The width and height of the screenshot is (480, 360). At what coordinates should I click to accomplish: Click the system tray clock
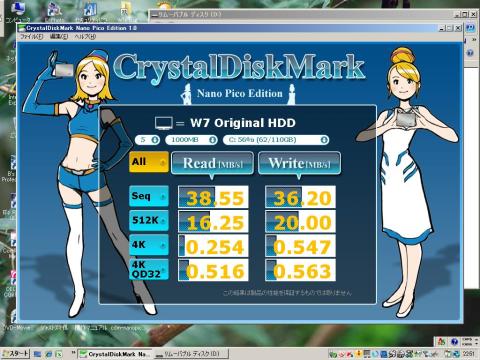coord(468,353)
